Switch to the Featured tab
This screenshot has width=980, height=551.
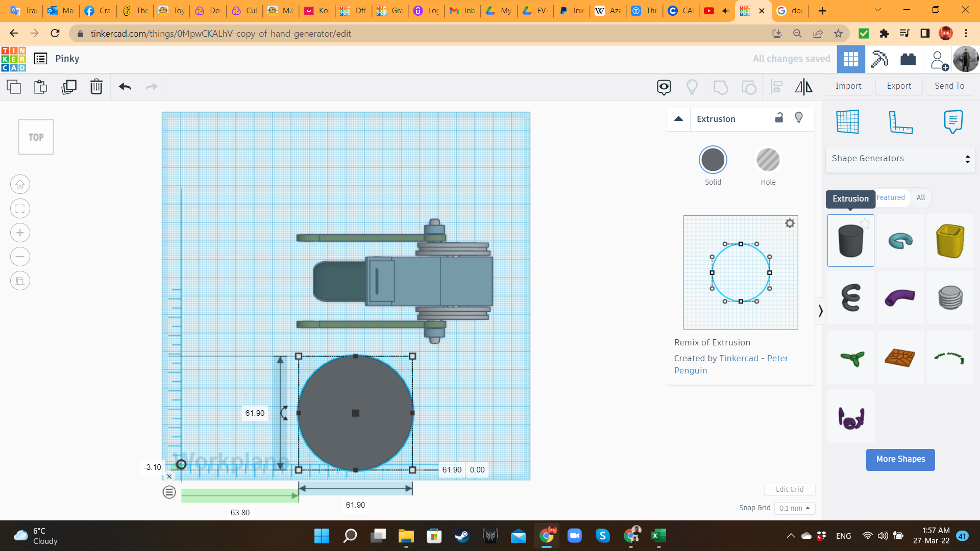[891, 197]
